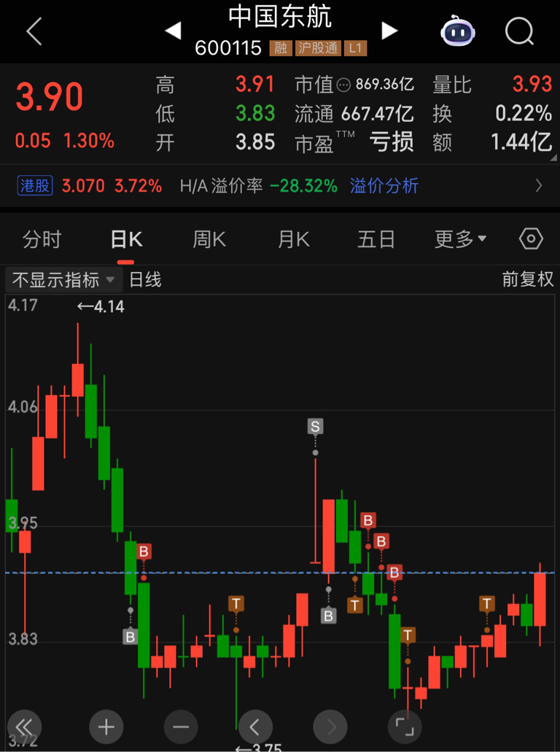This screenshot has width=560, height=752.
Task: Select the 日K tab
Action: point(126,239)
